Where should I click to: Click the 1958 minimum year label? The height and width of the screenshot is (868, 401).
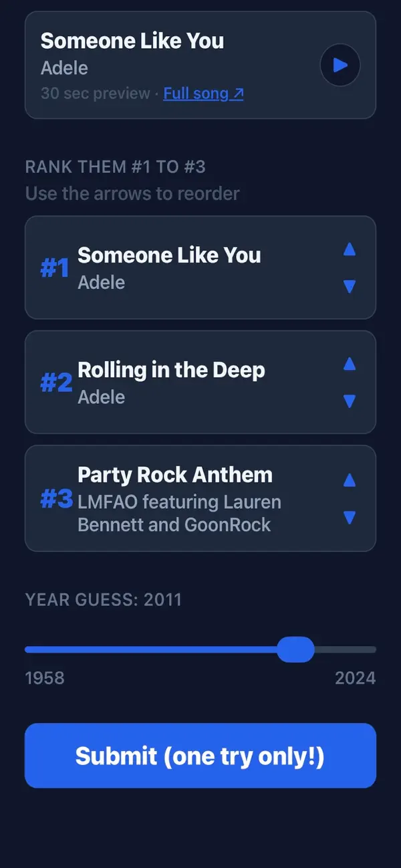[x=45, y=678]
